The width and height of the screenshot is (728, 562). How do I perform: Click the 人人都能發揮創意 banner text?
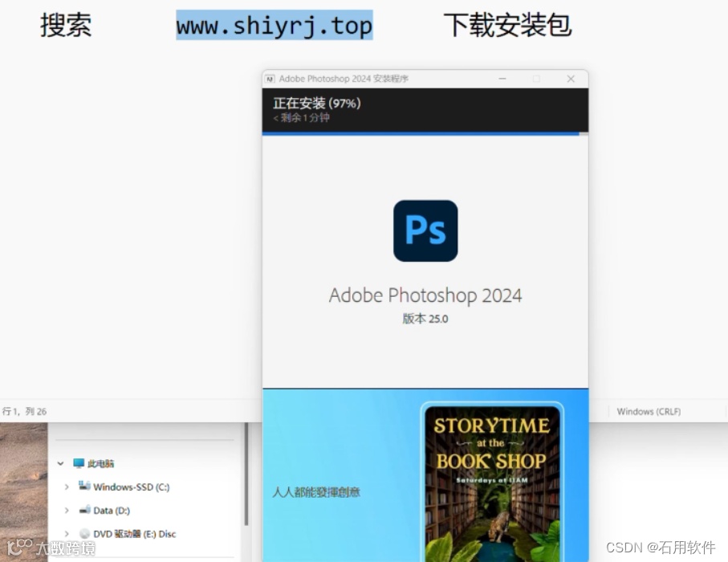[316, 492]
